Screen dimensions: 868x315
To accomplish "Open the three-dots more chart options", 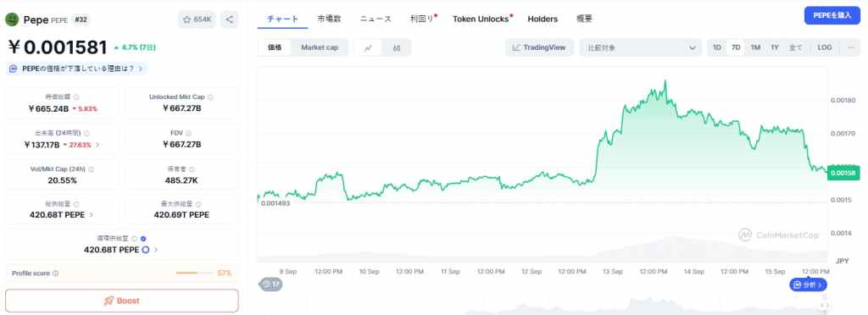I will click(851, 47).
